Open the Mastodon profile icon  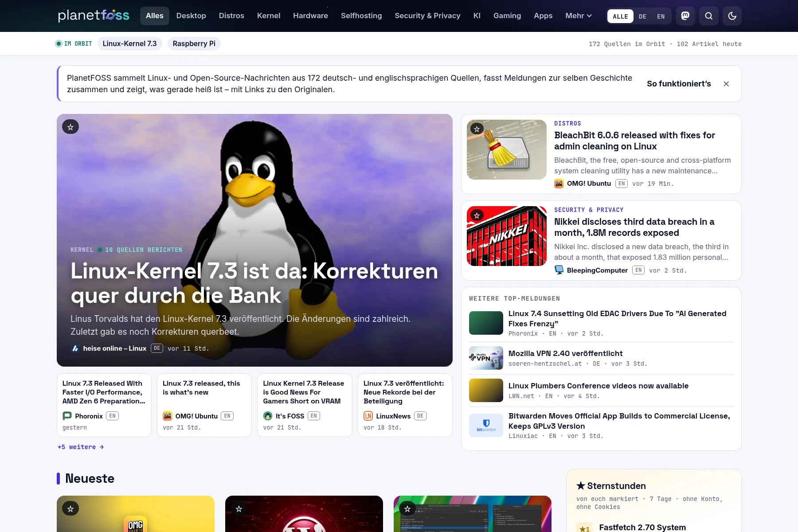point(685,16)
